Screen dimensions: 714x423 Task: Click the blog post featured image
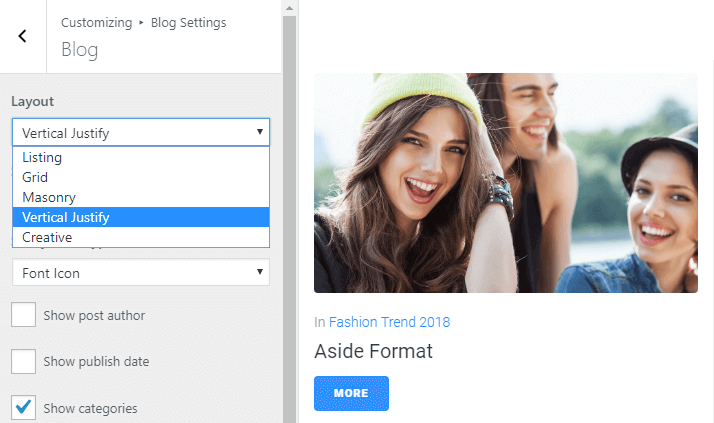tap(505, 183)
